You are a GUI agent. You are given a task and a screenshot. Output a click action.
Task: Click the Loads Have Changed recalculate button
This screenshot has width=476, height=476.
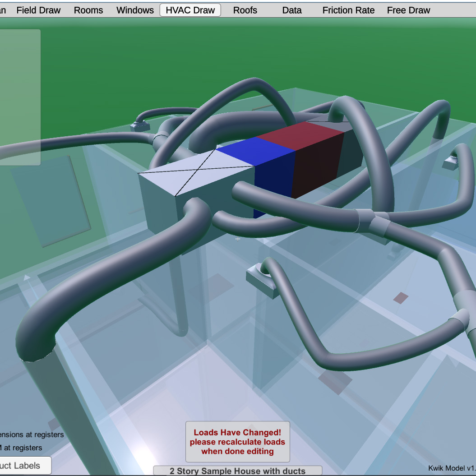[x=237, y=442]
